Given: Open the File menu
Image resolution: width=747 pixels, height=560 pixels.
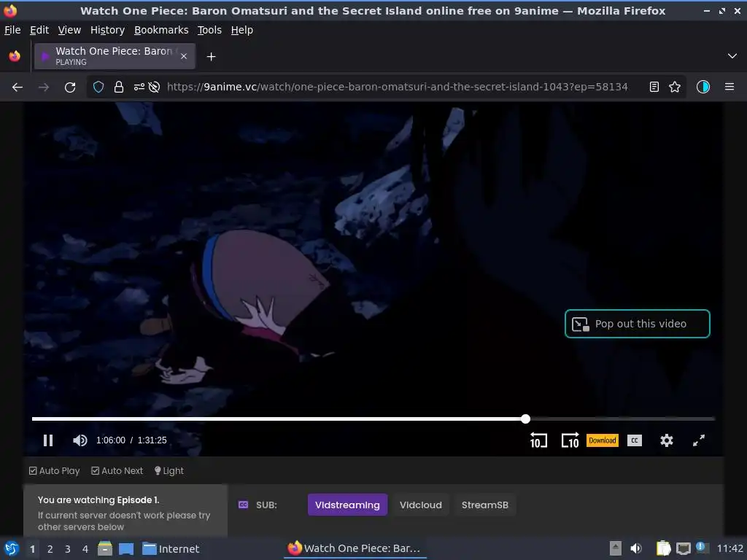Looking at the screenshot, I should tap(12, 30).
